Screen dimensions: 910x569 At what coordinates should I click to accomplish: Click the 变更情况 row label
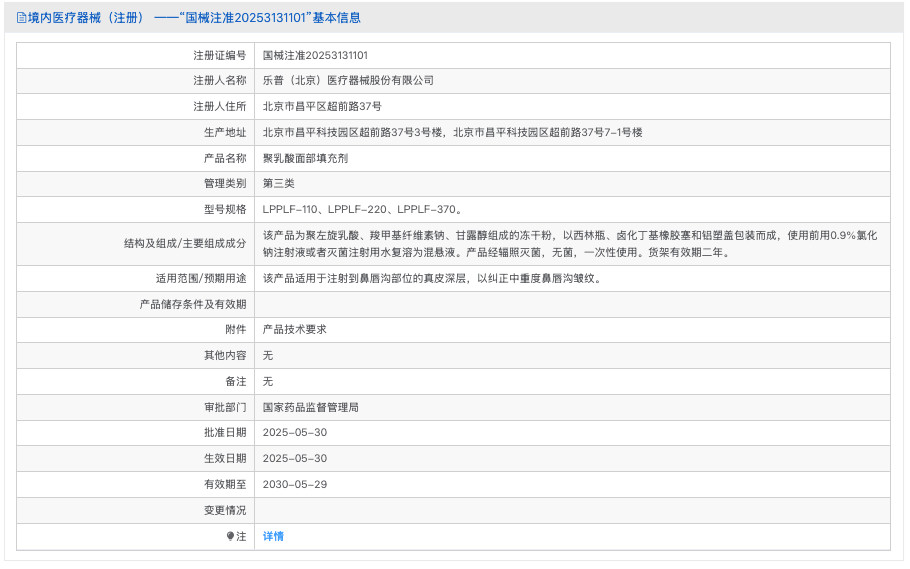(224, 511)
